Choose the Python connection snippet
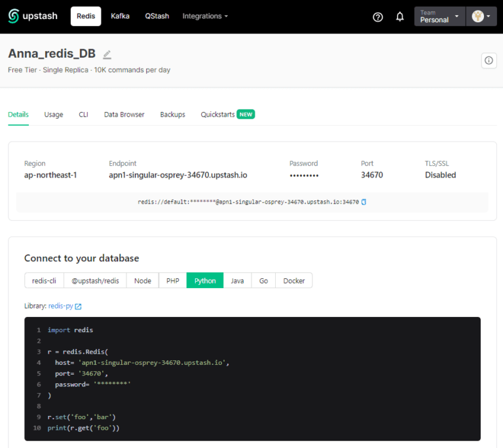This screenshot has width=503, height=448. [205, 281]
